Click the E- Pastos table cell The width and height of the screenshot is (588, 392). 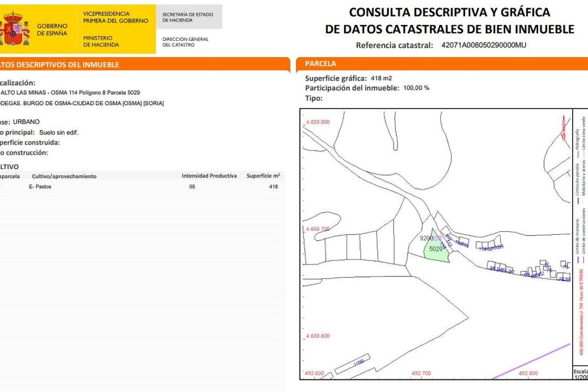click(40, 187)
